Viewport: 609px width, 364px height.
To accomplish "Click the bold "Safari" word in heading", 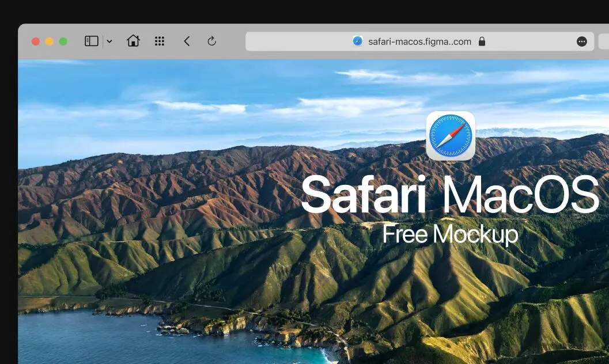I will [x=364, y=195].
